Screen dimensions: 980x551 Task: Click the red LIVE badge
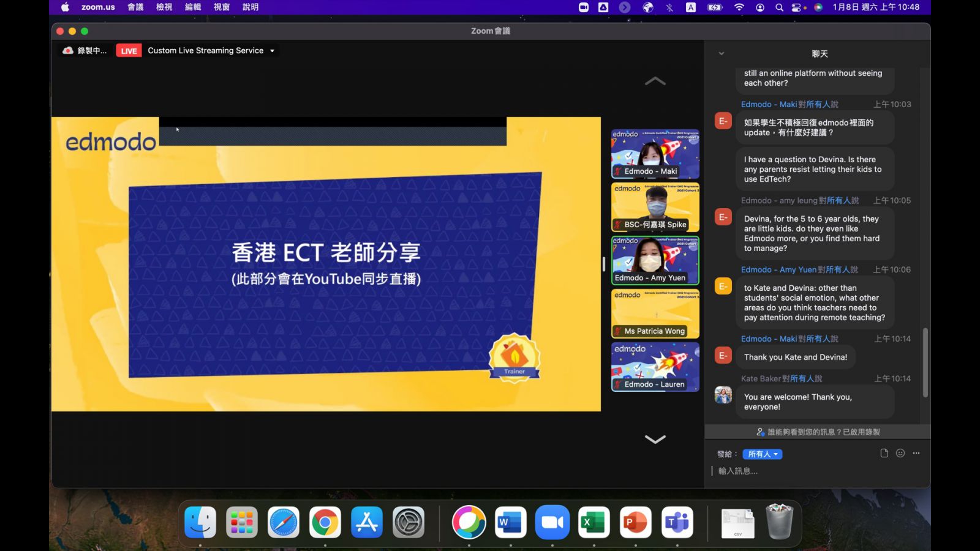(129, 51)
